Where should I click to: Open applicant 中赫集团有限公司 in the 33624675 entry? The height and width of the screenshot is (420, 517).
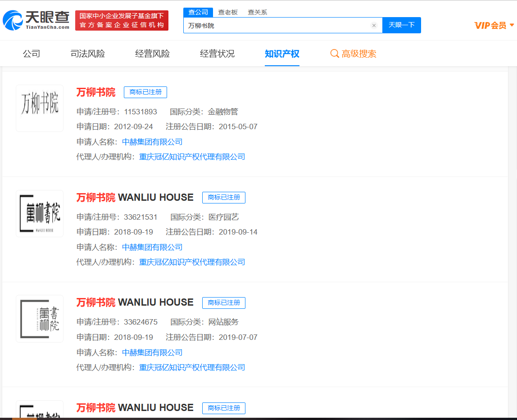click(152, 353)
